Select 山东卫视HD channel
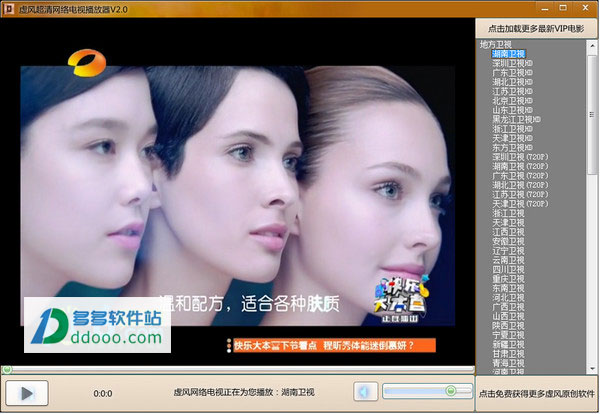The height and width of the screenshot is (414, 600). pos(512,110)
